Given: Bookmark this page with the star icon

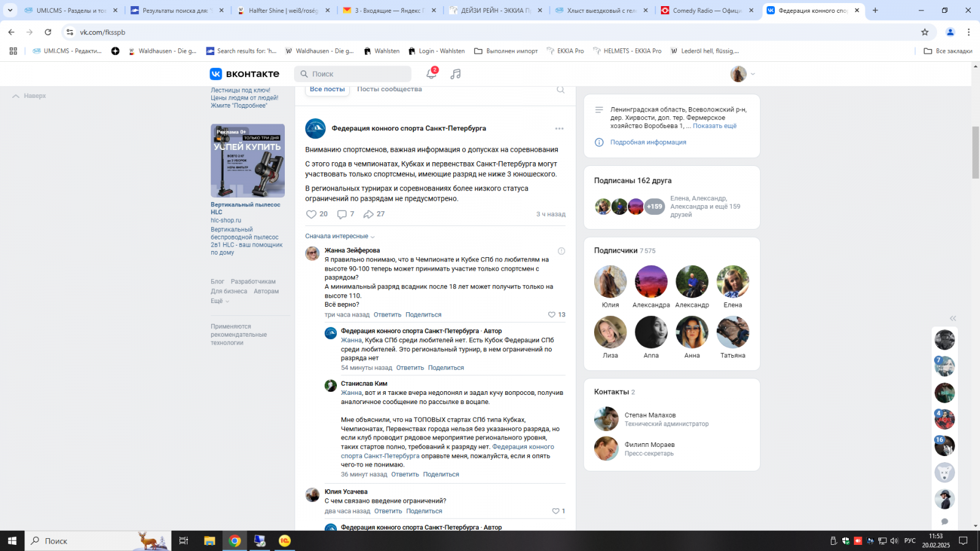Looking at the screenshot, I should tap(925, 32).
